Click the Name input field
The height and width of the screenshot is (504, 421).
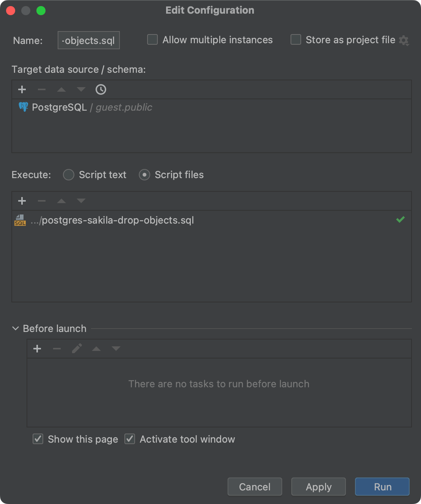tap(88, 40)
